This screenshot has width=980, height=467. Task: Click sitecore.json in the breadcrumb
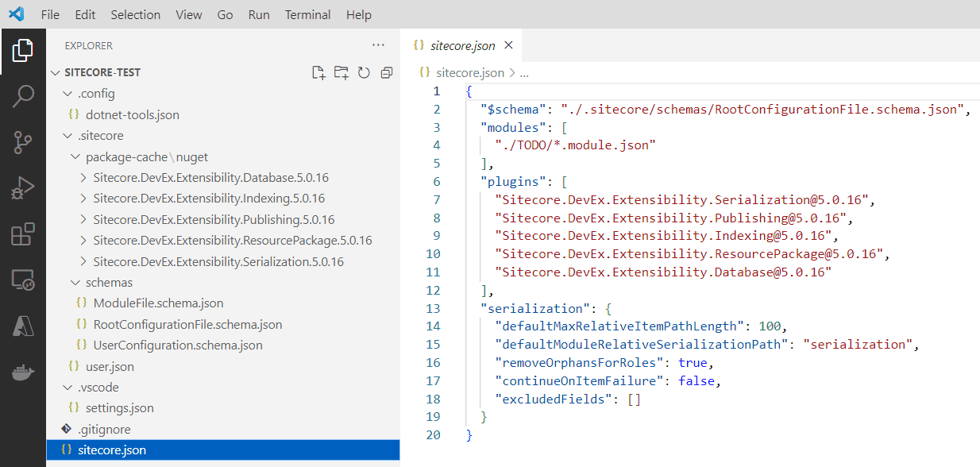(469, 72)
